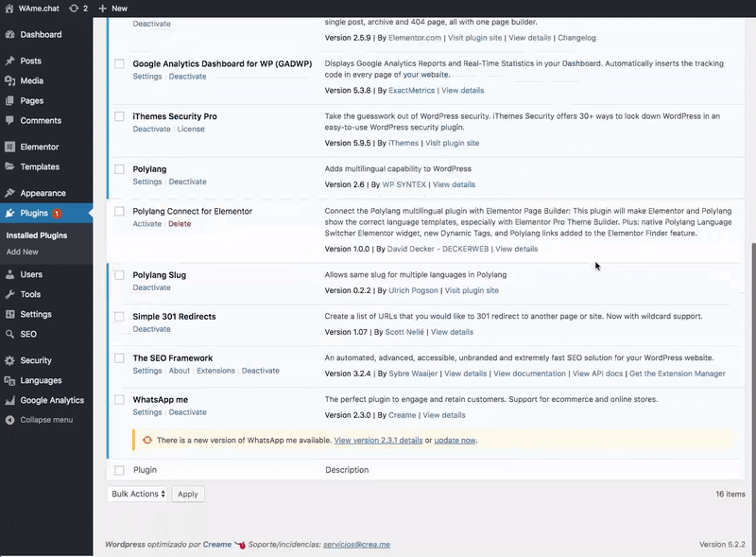
Task: Click update now link for WhatsApp me
Action: click(x=455, y=441)
